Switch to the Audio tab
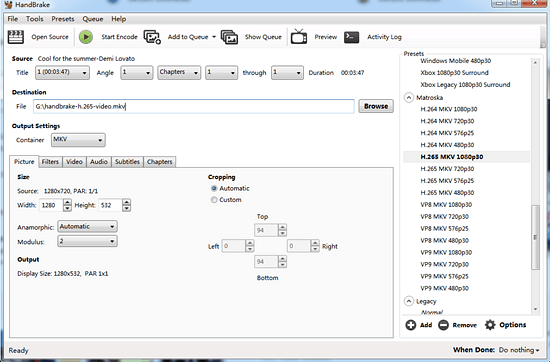Image resolution: width=550 pixels, height=362 pixels. click(x=99, y=162)
